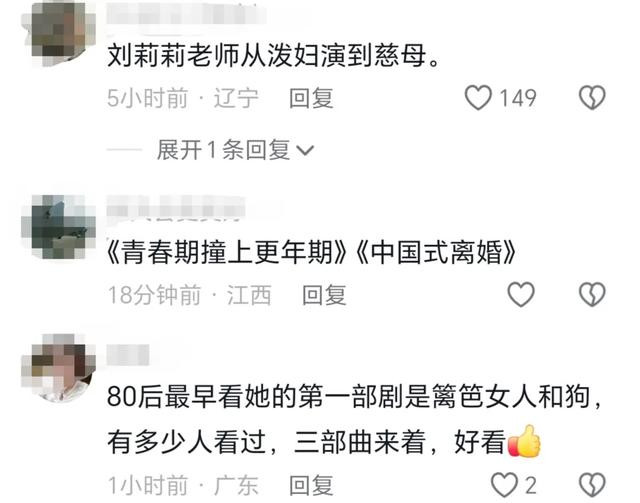Reply to the 辽宁 comment via 回复

pos(311,98)
